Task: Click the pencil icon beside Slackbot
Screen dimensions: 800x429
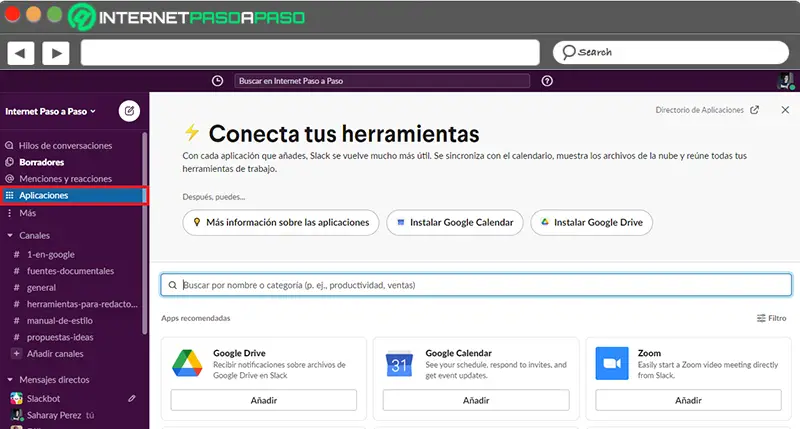Action: 132,398
